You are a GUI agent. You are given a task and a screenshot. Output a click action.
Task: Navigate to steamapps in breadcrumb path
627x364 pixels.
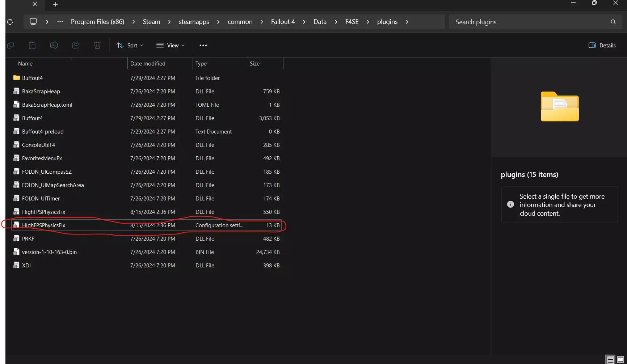click(194, 22)
